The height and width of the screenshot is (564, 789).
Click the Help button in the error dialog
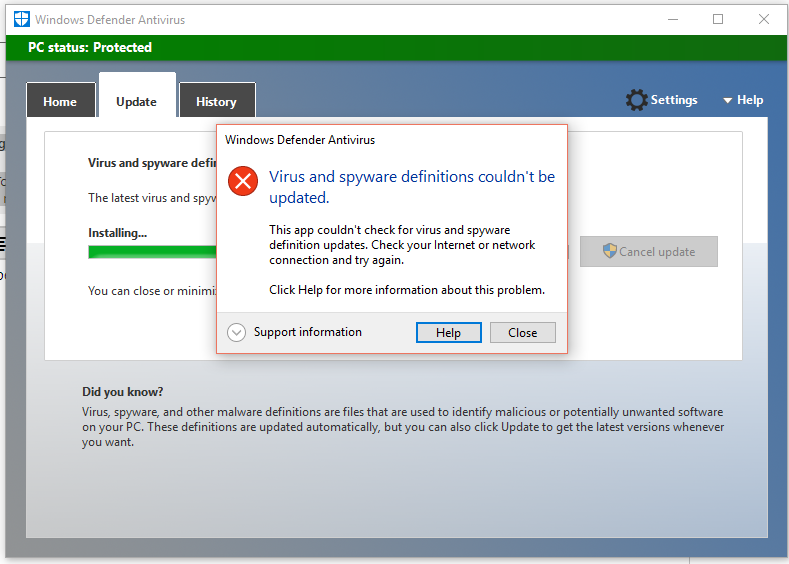click(x=448, y=333)
